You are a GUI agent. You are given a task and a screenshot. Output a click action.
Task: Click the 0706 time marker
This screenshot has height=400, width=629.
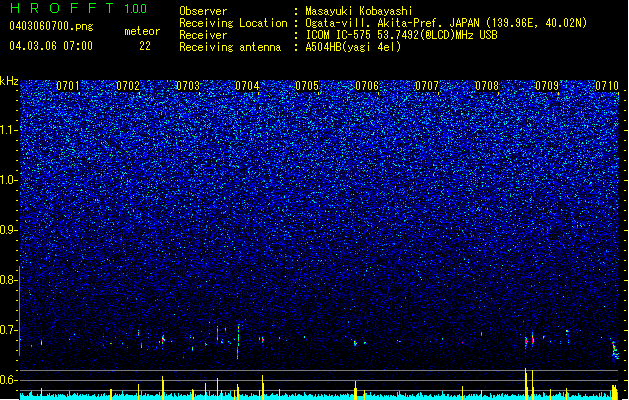367,86
